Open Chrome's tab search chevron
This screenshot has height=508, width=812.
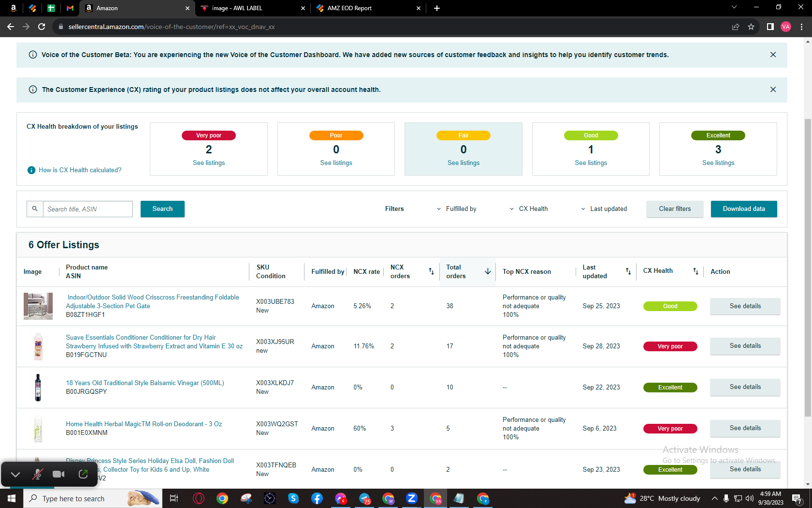[734, 7]
